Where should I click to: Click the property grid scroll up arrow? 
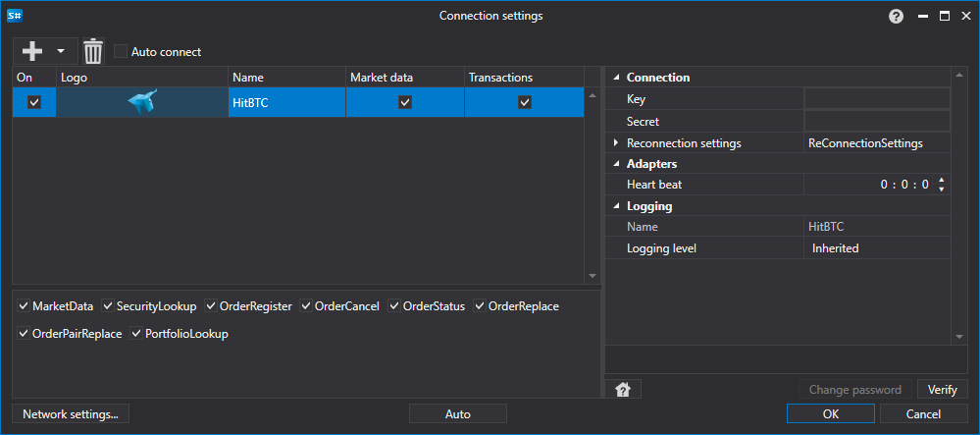[x=959, y=77]
